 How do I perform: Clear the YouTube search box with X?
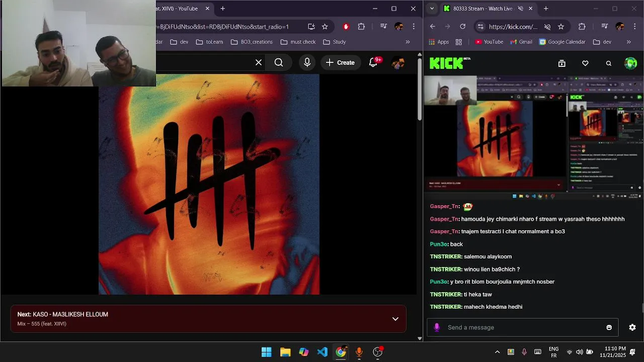(x=259, y=62)
